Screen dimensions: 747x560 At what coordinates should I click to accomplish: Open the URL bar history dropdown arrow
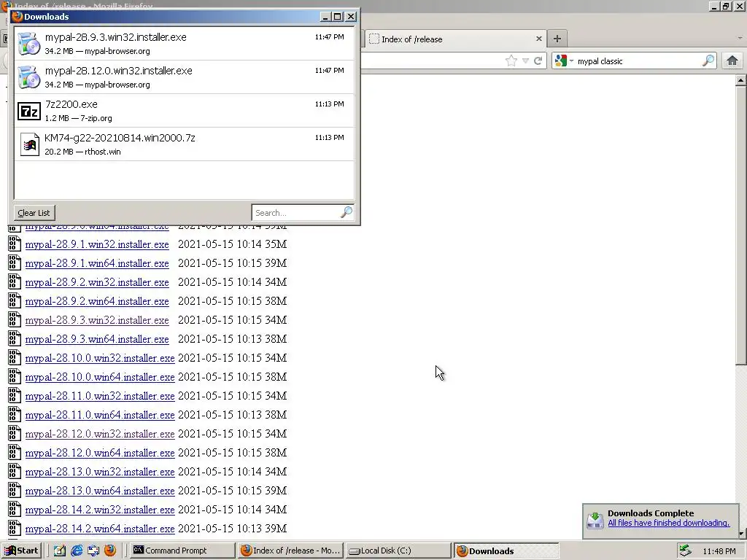click(x=525, y=61)
